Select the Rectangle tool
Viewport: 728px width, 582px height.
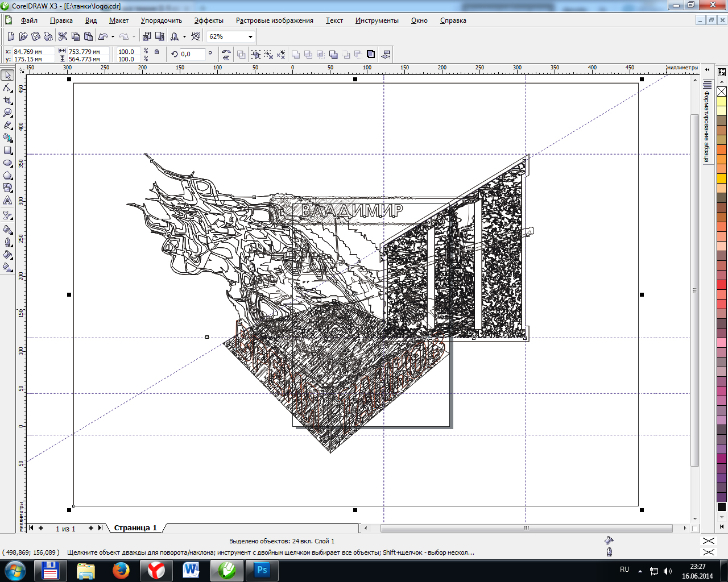click(x=7, y=151)
